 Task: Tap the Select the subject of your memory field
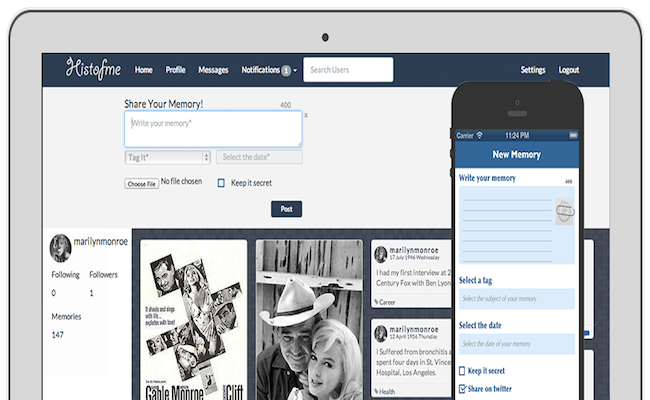pos(517,299)
